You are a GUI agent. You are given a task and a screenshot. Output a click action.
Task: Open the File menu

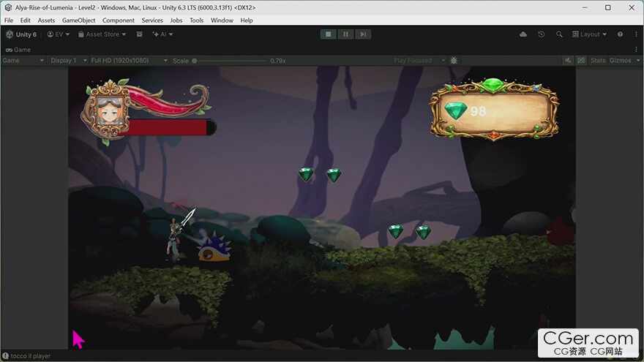coord(9,20)
